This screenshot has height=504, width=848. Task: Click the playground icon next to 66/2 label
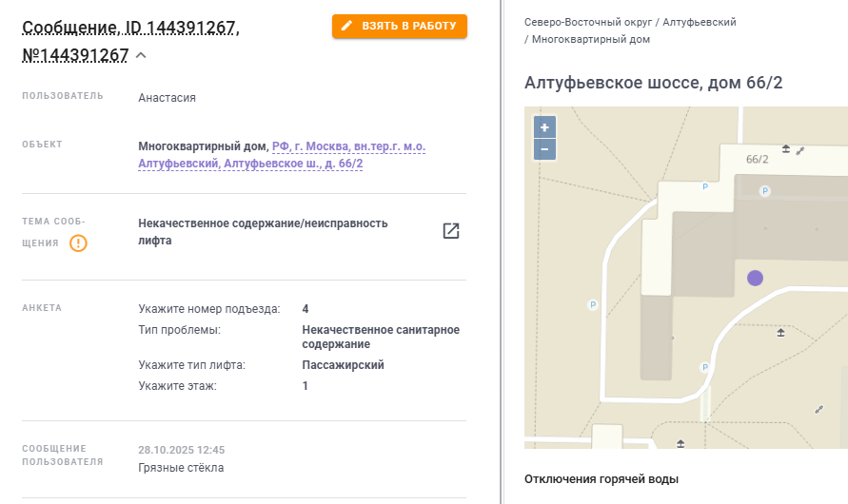(x=786, y=148)
